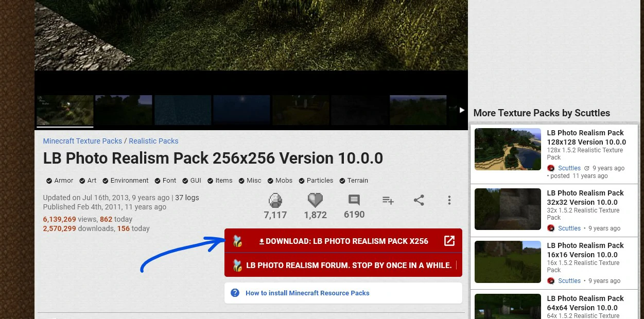Viewport: 644px width, 319px height.
Task: Select the third blue water thumbnail
Action: click(183, 110)
